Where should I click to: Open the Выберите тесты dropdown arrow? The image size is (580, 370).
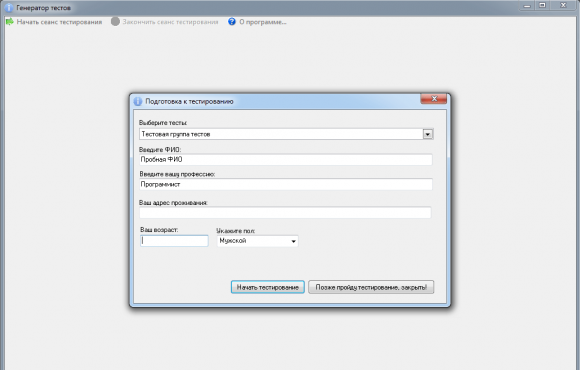(x=428, y=134)
